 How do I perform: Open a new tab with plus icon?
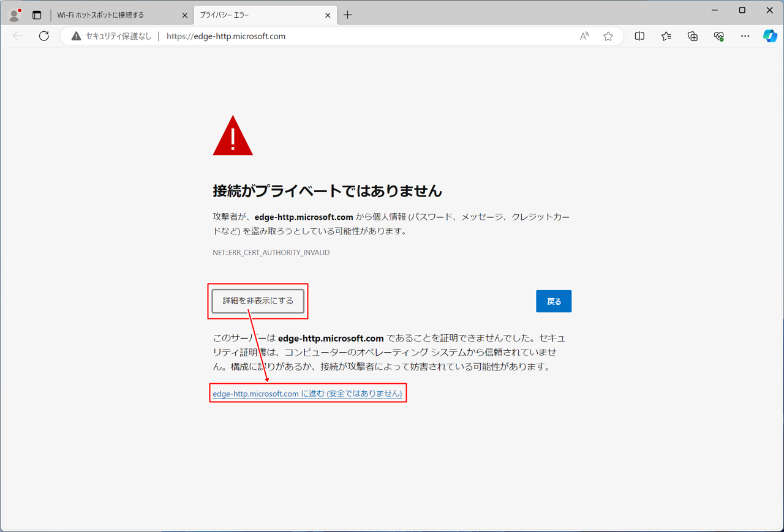click(348, 15)
